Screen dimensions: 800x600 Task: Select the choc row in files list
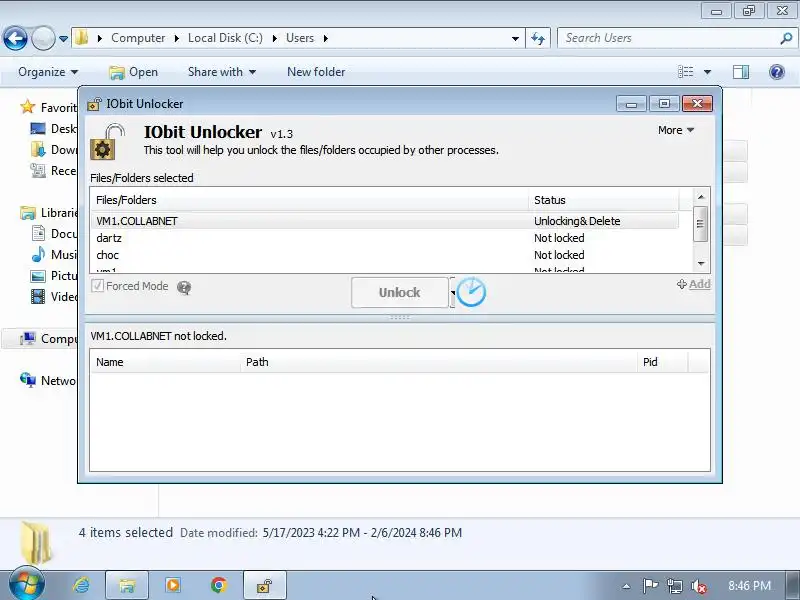click(x=384, y=255)
